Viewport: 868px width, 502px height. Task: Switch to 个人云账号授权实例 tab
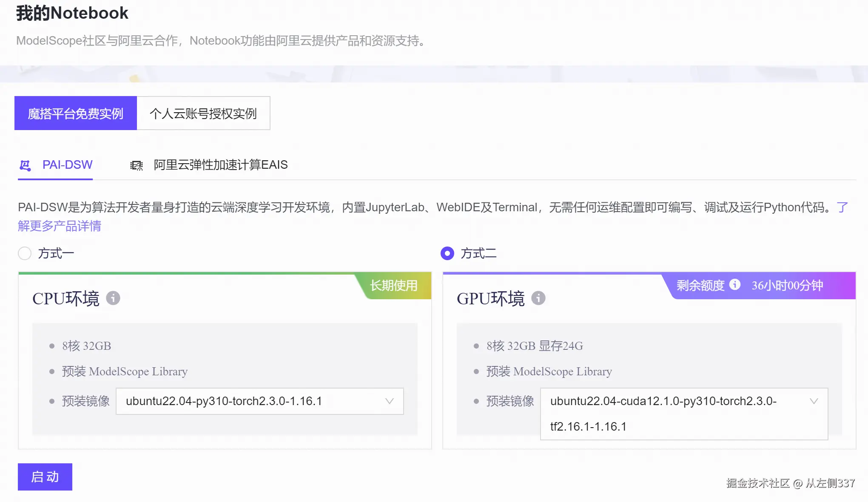click(x=203, y=113)
